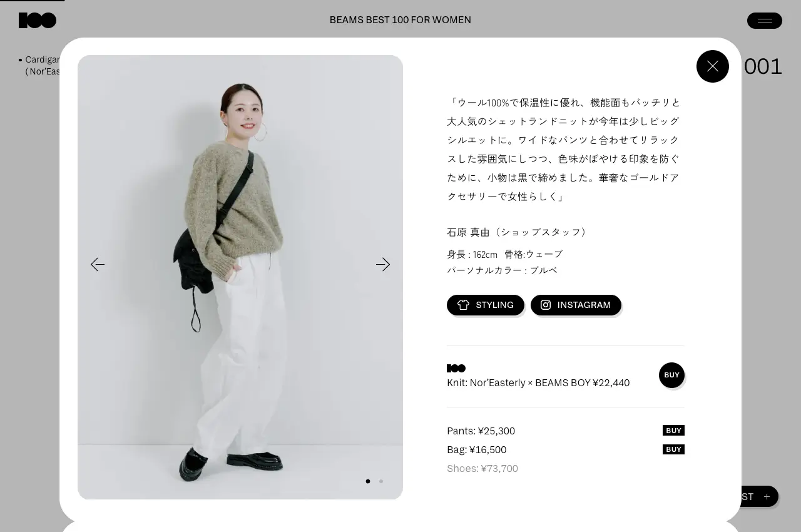Advance to the next styling photo
Screen dimensions: 801x532
tap(383, 265)
